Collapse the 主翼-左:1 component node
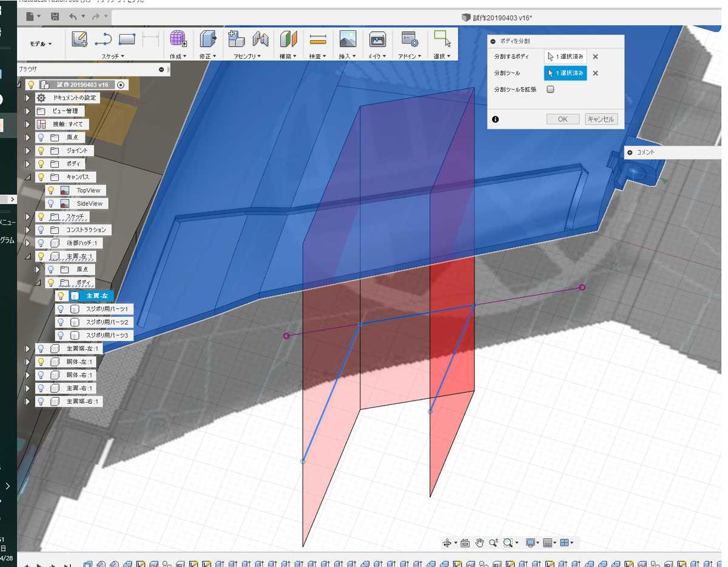The height and width of the screenshot is (567, 728). (27, 257)
